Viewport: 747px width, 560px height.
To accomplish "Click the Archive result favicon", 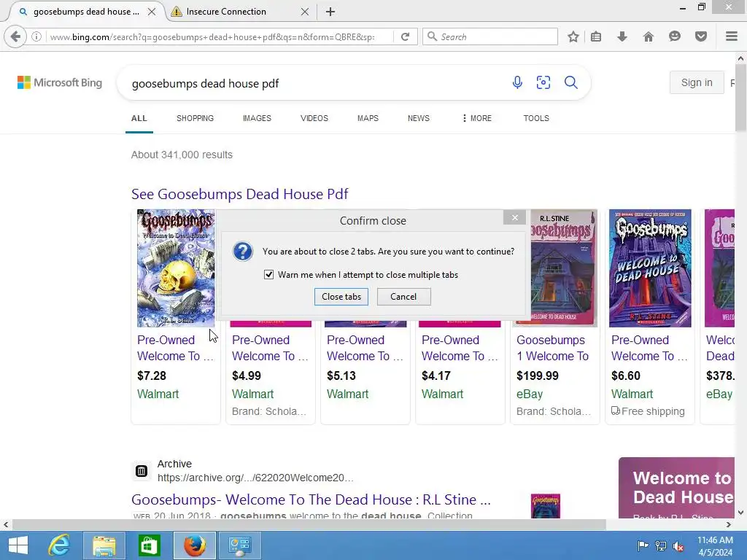I will (x=142, y=471).
